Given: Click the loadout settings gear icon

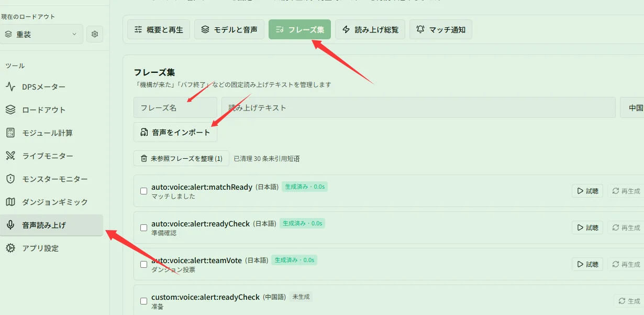Looking at the screenshot, I should (x=95, y=34).
